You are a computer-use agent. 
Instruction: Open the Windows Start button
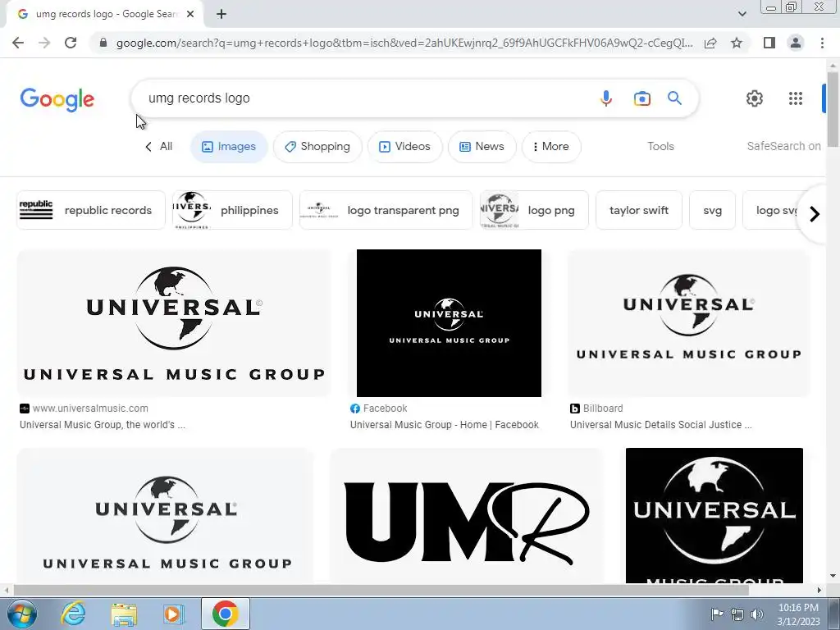pyautogui.click(x=21, y=614)
